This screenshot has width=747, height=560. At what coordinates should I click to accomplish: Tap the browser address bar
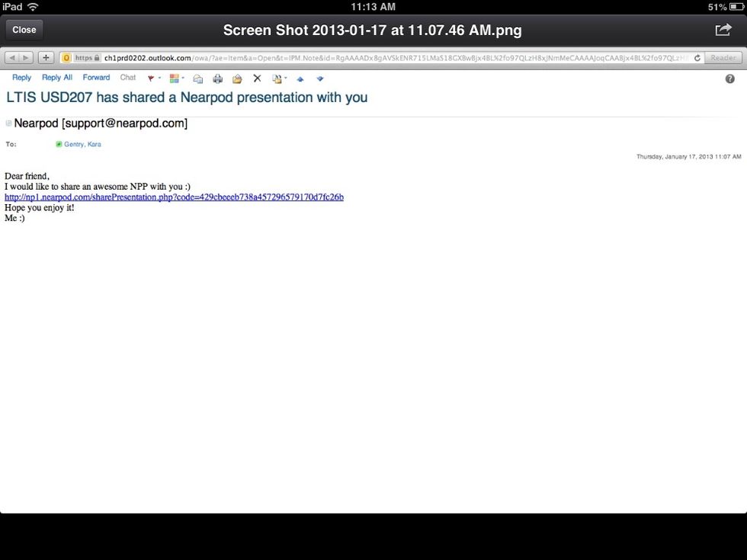tap(343, 57)
